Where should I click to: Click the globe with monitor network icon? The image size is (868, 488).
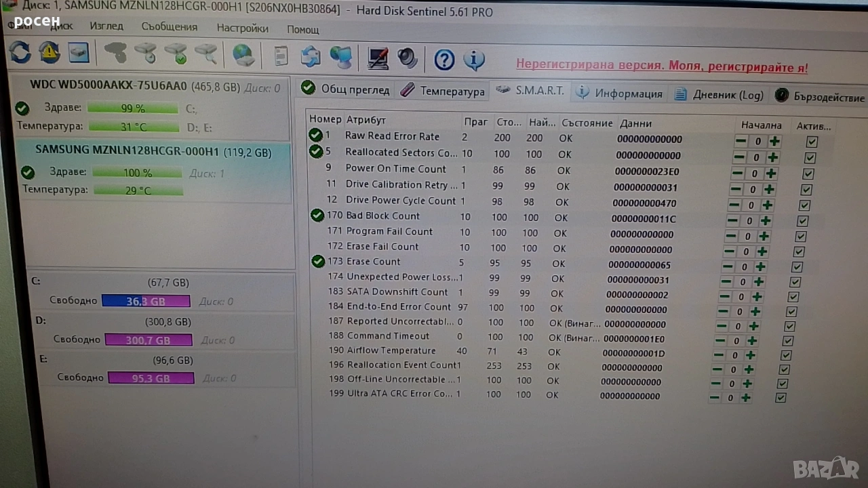pos(340,57)
